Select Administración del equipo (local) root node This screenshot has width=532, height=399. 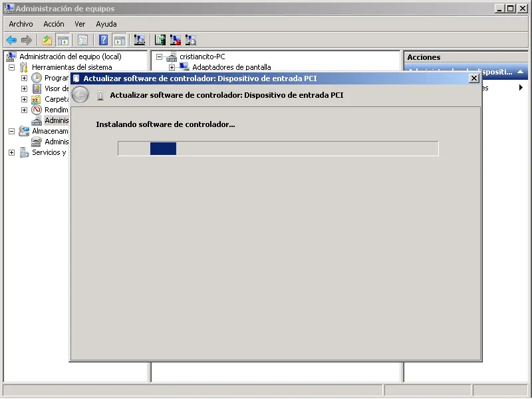tap(70, 57)
